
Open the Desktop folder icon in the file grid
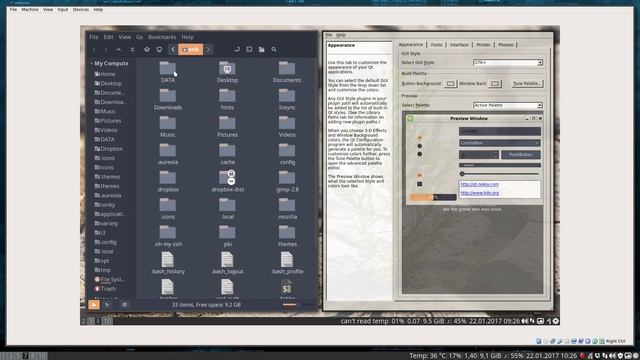pos(227,68)
